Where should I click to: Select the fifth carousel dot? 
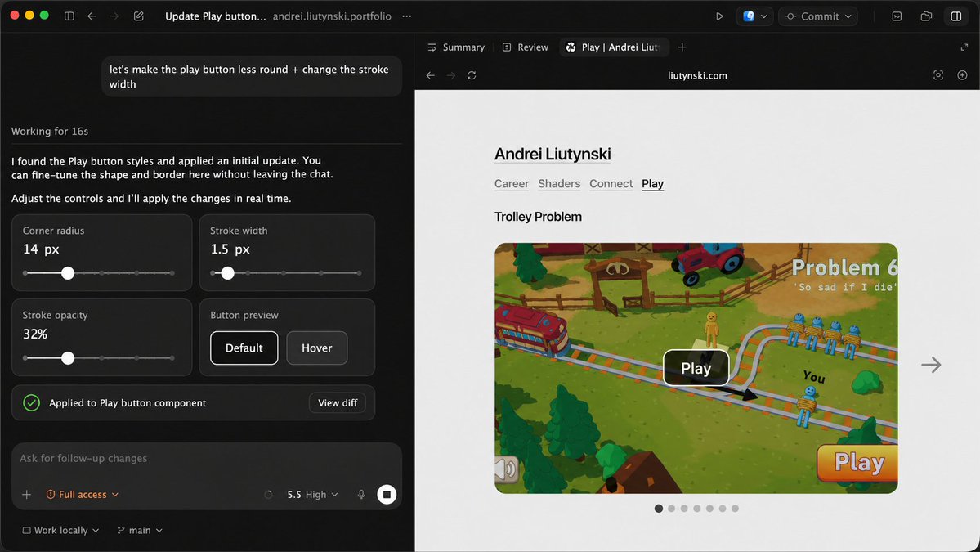709,508
